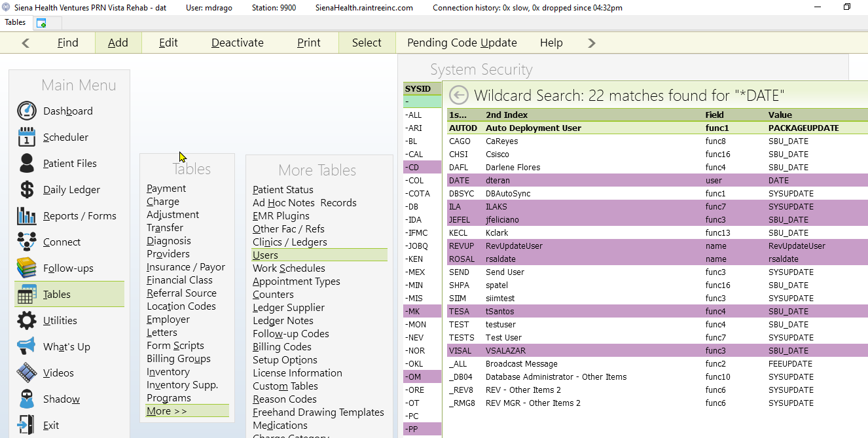This screenshot has height=438, width=868.
Task: Open Shadow spy icon
Action: [x=27, y=399]
